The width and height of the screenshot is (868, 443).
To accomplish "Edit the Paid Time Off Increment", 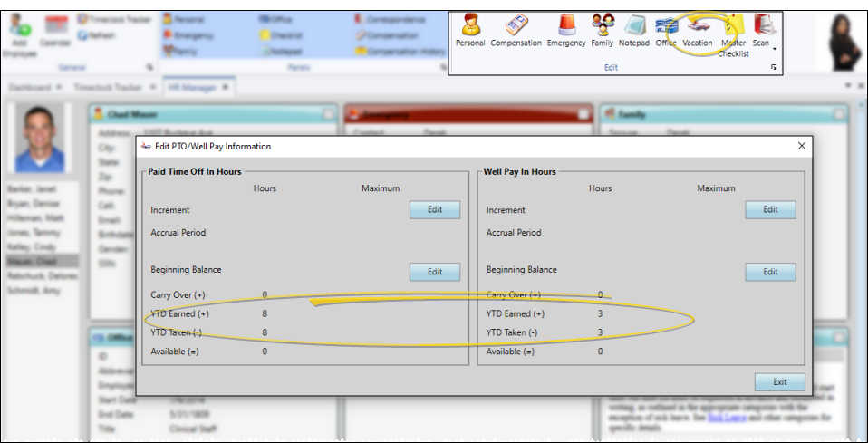I will 434,210.
